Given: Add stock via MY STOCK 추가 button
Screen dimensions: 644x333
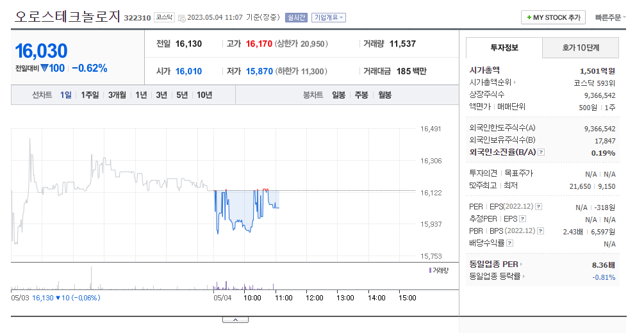Looking at the screenshot, I should click(553, 17).
